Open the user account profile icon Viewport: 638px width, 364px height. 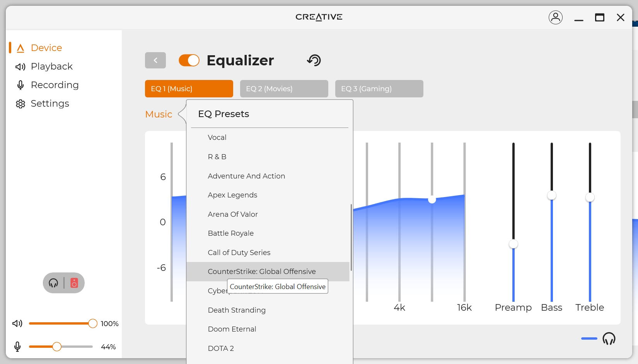tap(555, 17)
